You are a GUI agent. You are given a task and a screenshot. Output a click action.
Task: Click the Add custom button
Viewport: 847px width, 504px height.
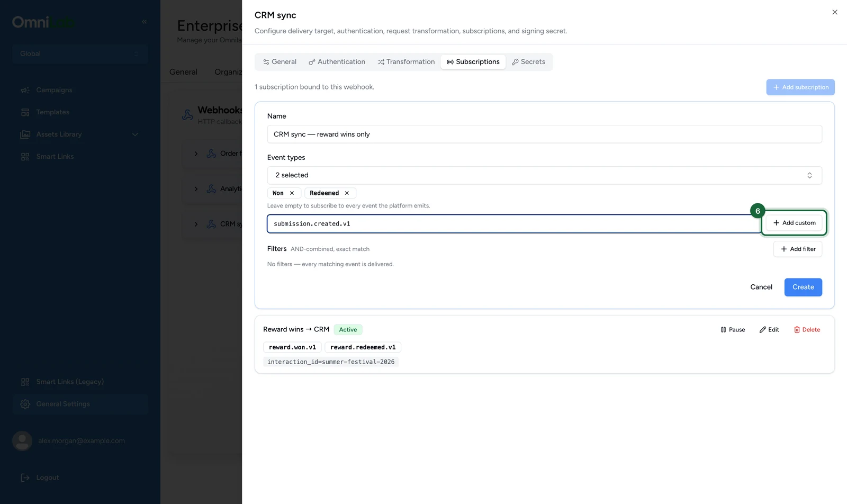click(x=794, y=223)
